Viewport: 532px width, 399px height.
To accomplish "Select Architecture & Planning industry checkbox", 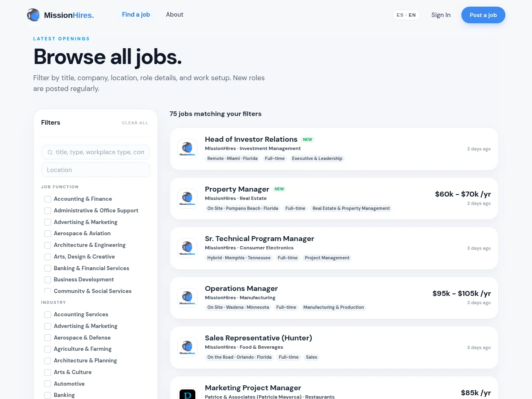I will point(48,361).
